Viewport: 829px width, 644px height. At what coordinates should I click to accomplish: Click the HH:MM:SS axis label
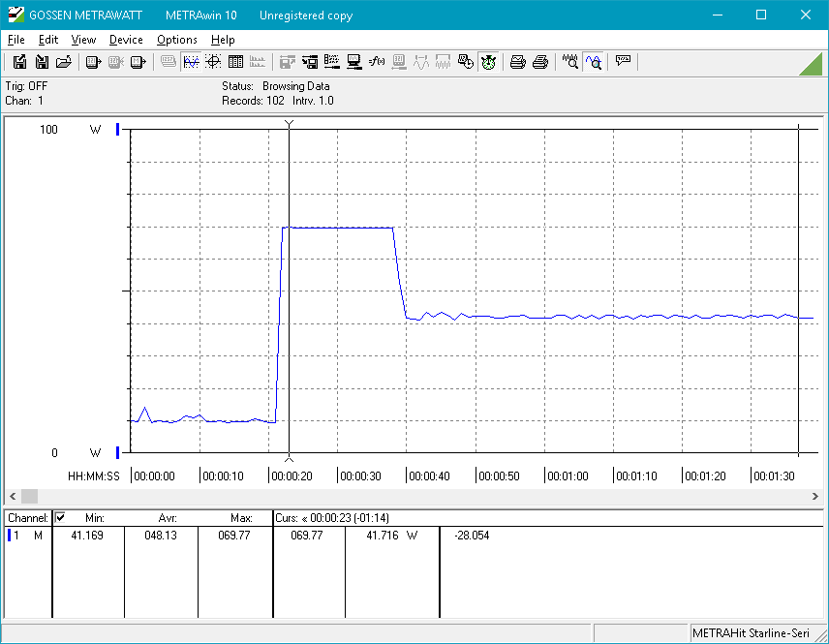(x=94, y=475)
